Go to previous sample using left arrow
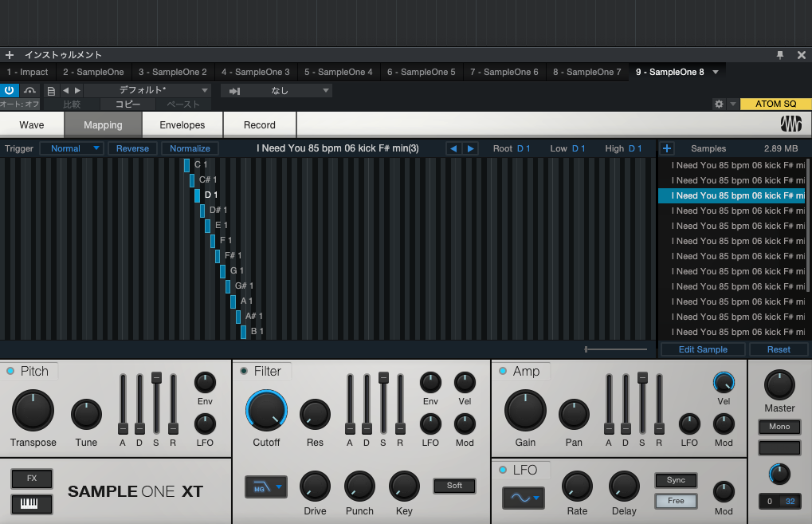Image resolution: width=812 pixels, height=524 pixels. click(x=453, y=148)
